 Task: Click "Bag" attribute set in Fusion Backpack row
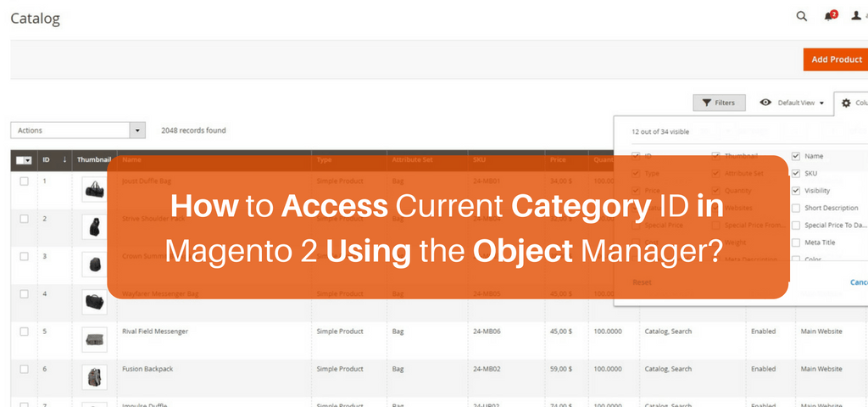[x=398, y=369]
